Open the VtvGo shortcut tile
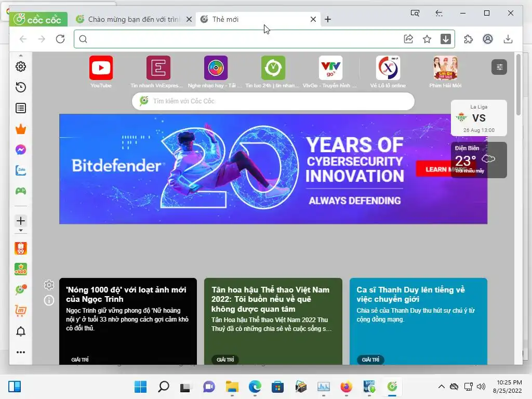Viewport: 532px width, 399px height. click(330, 72)
